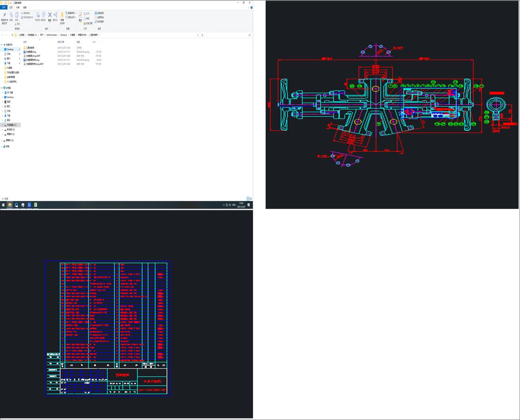Click the Properties checkmark icon in ribbon
520x420 pixels.
coord(80,15)
